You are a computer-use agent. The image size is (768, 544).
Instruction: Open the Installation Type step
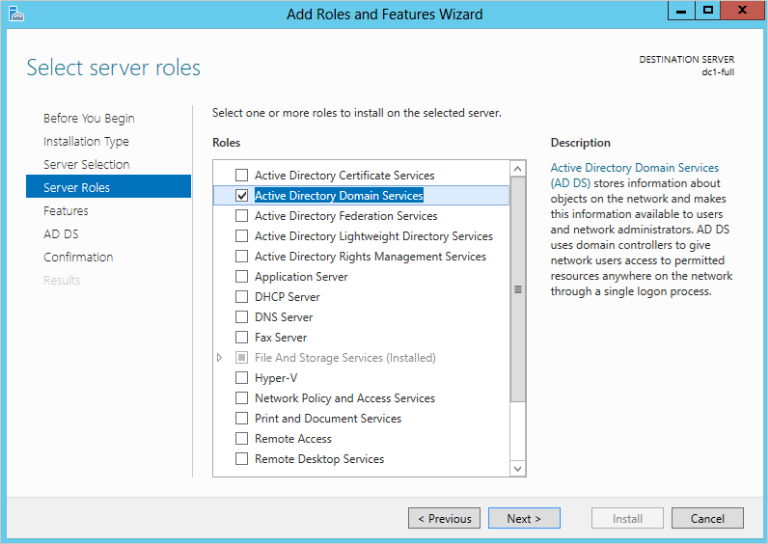tap(86, 142)
